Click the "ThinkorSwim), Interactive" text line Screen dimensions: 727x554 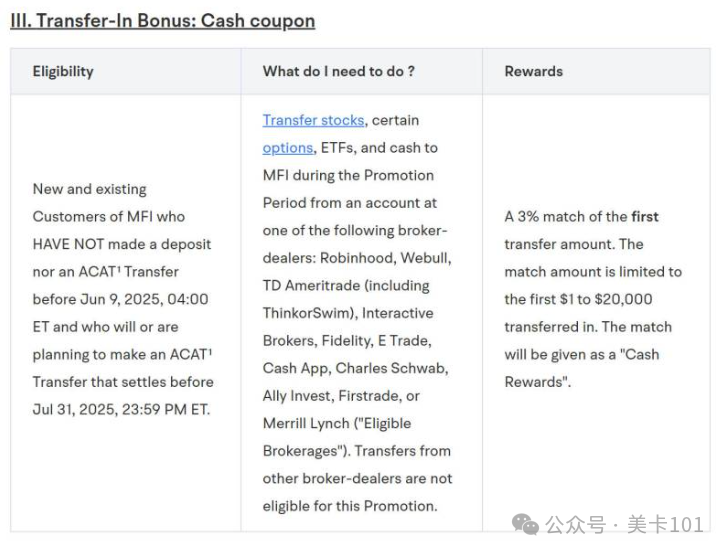click(348, 313)
